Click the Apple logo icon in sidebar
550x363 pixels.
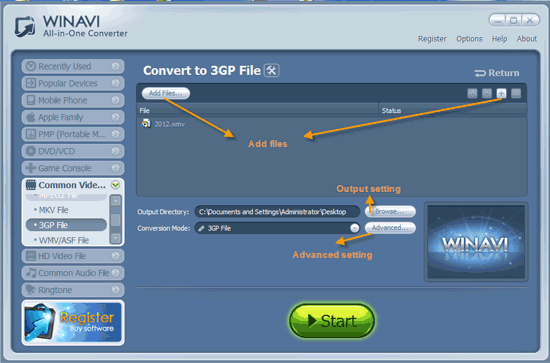(x=31, y=117)
